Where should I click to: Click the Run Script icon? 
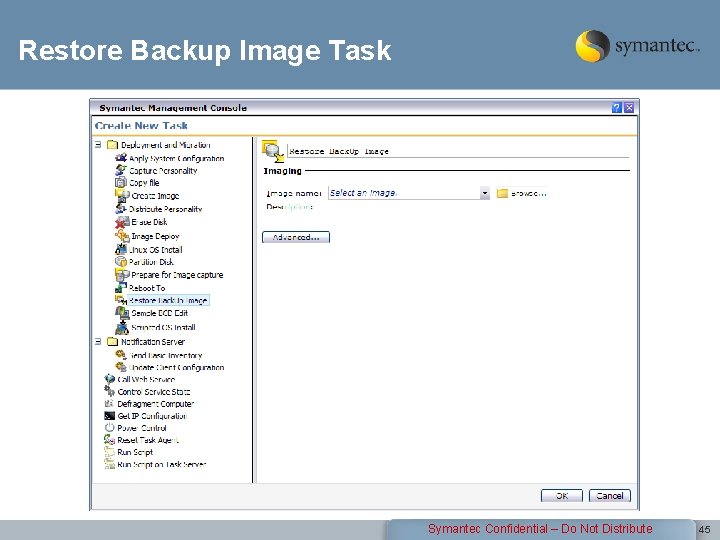[x=109, y=452]
